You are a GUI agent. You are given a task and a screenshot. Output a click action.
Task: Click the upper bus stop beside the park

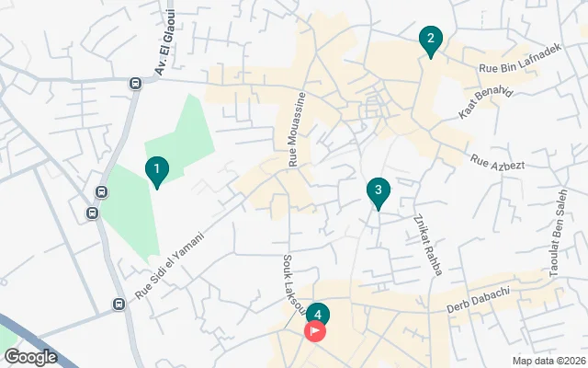point(101,192)
